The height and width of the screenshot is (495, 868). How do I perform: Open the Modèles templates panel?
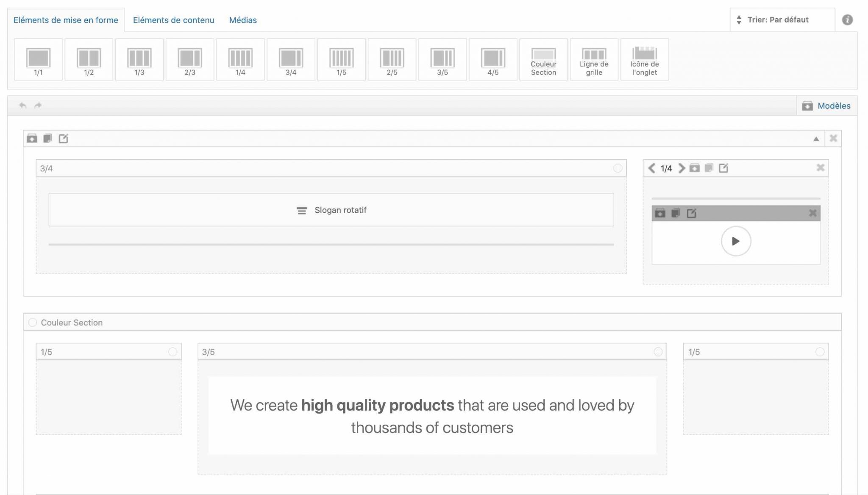coord(827,106)
